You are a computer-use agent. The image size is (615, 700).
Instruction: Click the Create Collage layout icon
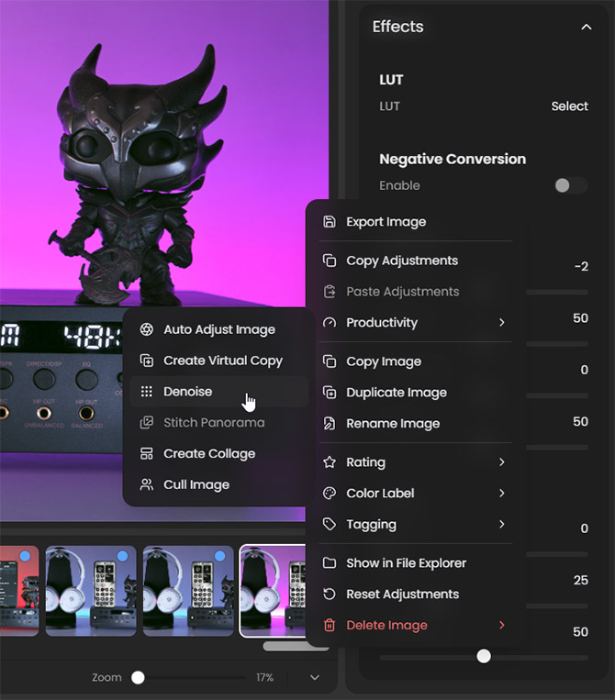click(x=146, y=454)
